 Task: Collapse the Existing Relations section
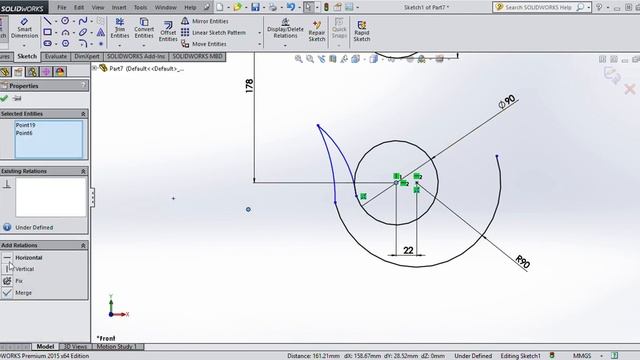83,171
